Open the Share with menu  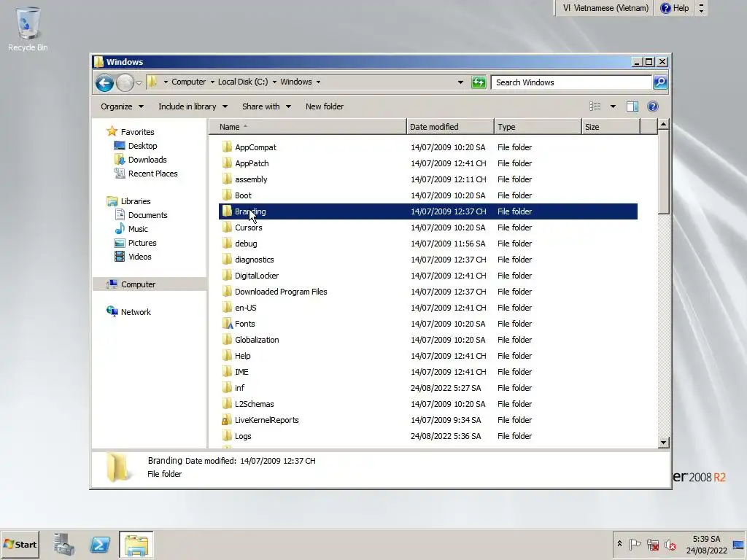point(266,106)
